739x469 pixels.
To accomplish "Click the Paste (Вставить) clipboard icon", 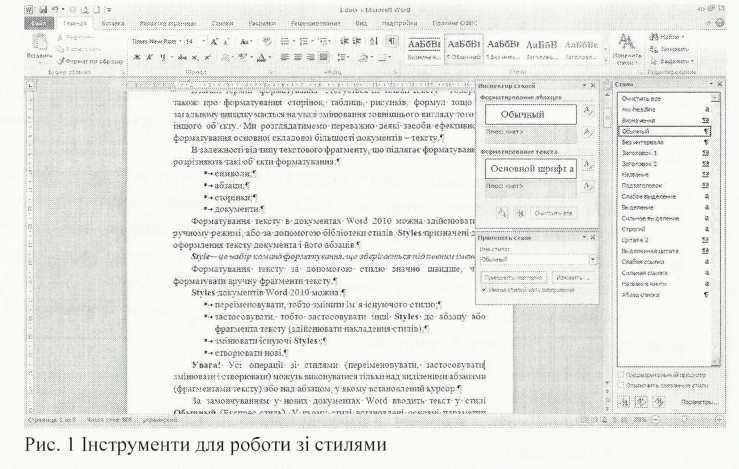I will point(40,43).
